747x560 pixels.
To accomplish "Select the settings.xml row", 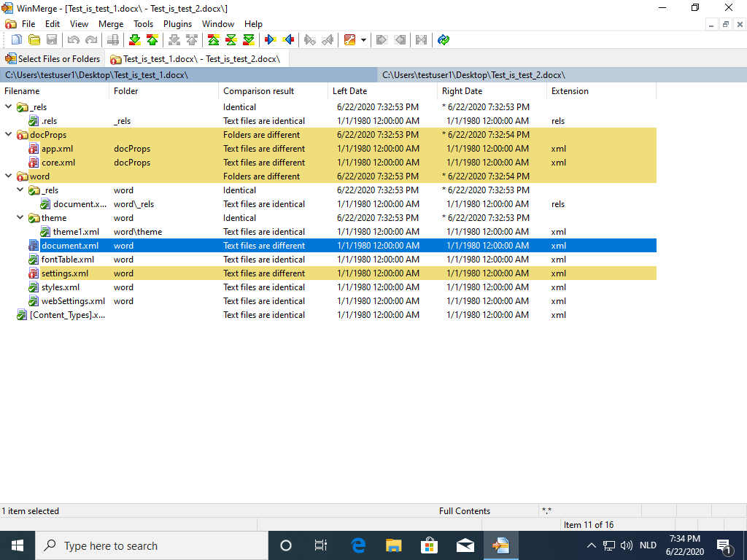I will 328,273.
